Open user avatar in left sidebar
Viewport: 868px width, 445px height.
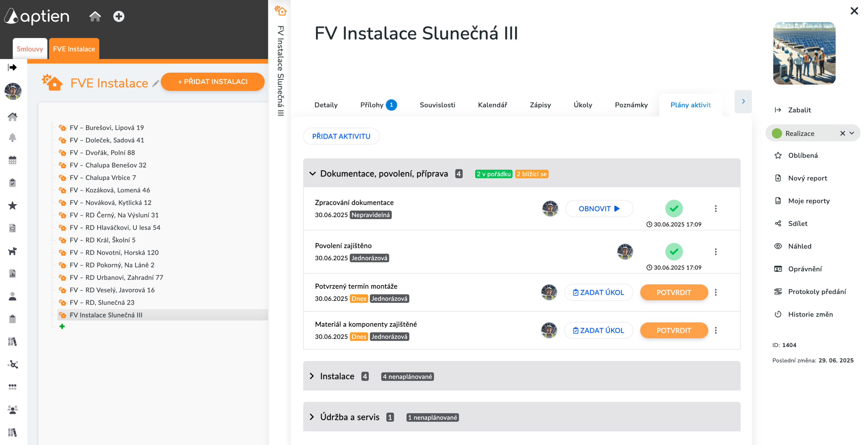coord(13,91)
